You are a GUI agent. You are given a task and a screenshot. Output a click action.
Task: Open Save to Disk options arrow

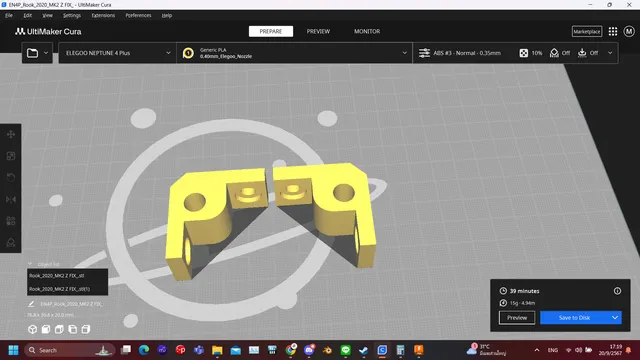pos(615,318)
